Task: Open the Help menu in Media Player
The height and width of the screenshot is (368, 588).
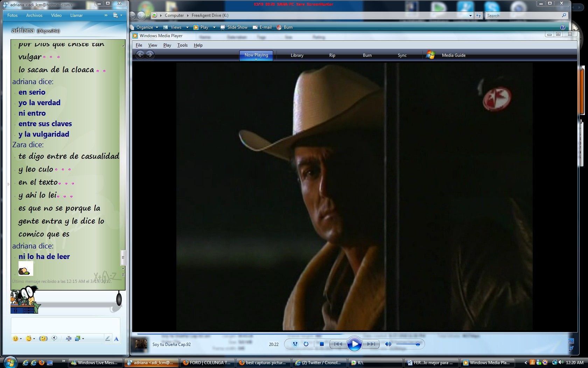Action: point(198,45)
